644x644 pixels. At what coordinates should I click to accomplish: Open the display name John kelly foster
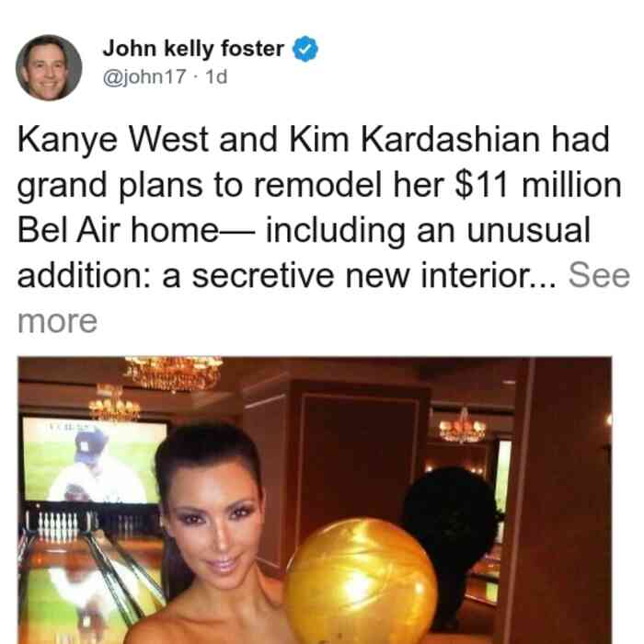coord(193,49)
